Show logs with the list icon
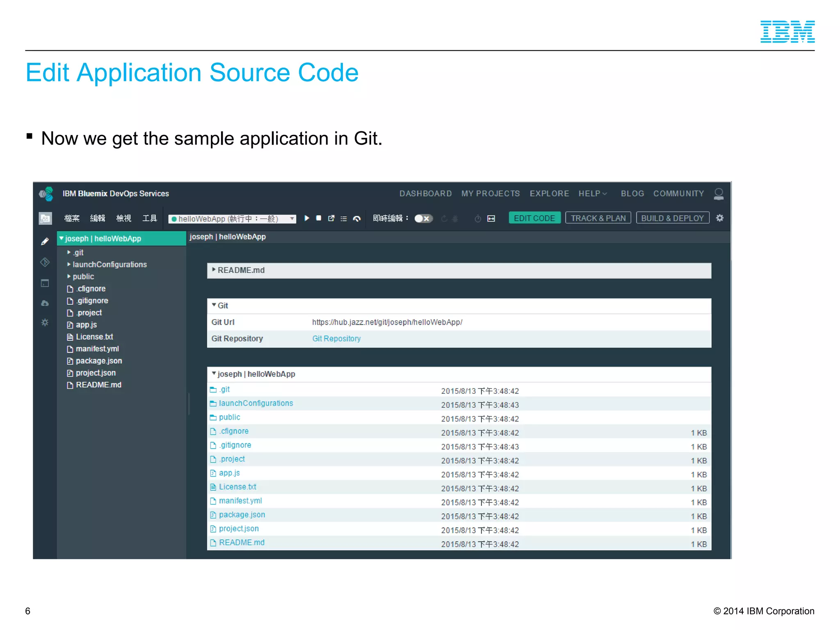 [344, 219]
